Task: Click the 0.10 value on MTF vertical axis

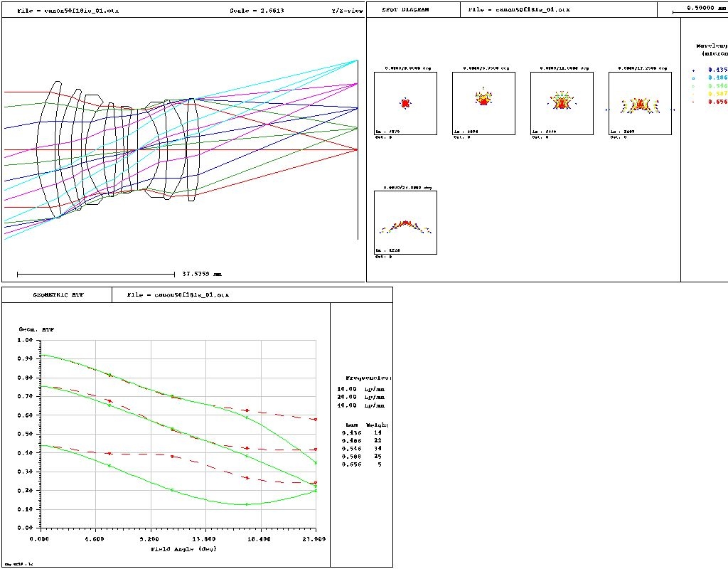Action: (25, 509)
